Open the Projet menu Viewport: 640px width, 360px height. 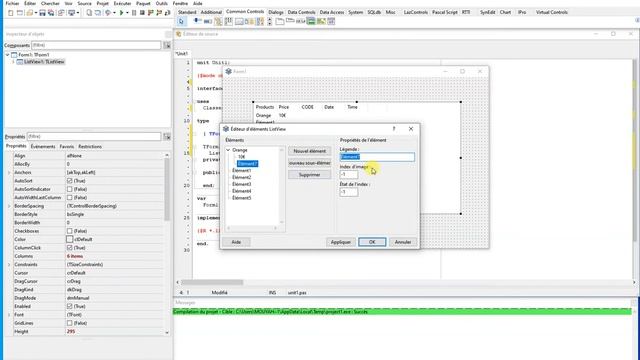102,3
